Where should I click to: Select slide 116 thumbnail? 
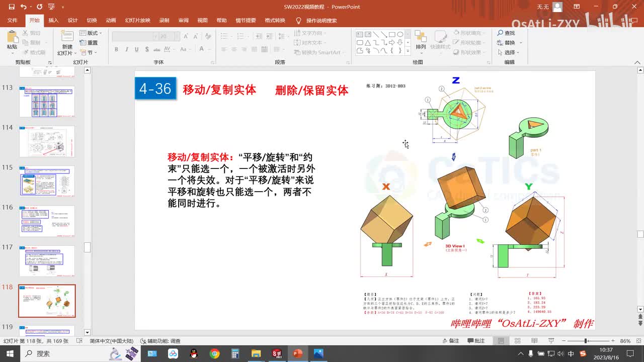tap(47, 221)
